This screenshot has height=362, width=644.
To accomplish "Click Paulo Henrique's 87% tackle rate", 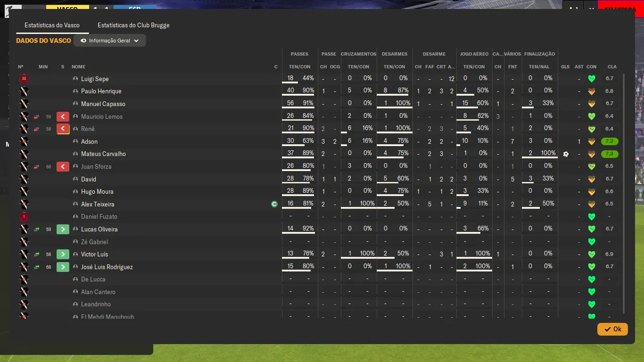I will 403,90.
